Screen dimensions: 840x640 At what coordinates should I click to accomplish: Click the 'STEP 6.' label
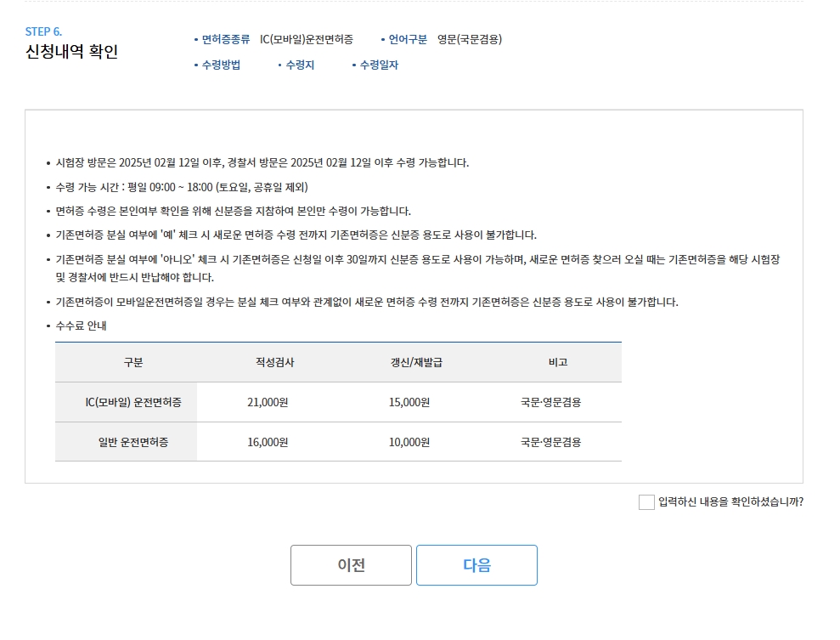[x=43, y=31]
